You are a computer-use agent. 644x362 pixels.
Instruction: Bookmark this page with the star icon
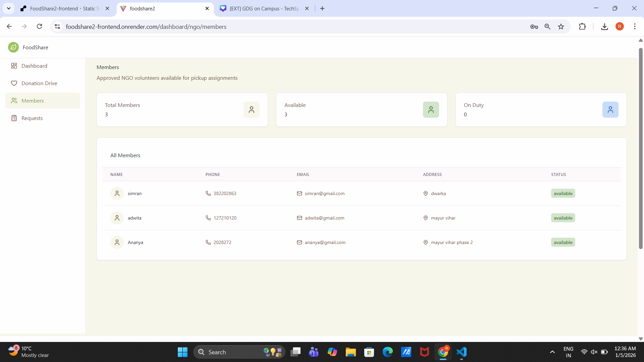pos(561,26)
